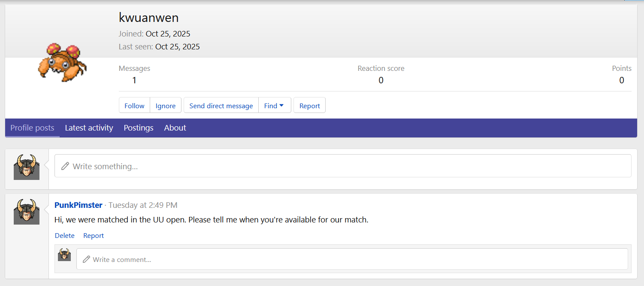The image size is (644, 286).
Task: Open PunkPimster's avatar on the profile post
Action: (27, 211)
